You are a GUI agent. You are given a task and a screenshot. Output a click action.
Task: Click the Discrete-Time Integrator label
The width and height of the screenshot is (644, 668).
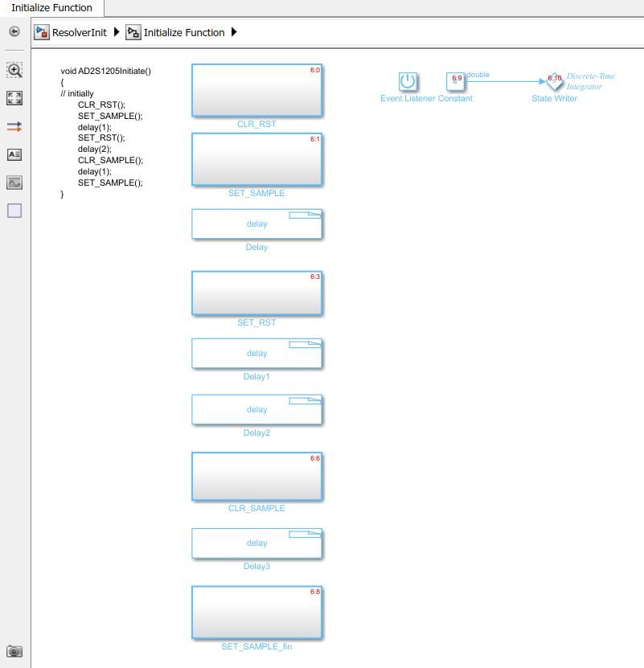(590, 81)
